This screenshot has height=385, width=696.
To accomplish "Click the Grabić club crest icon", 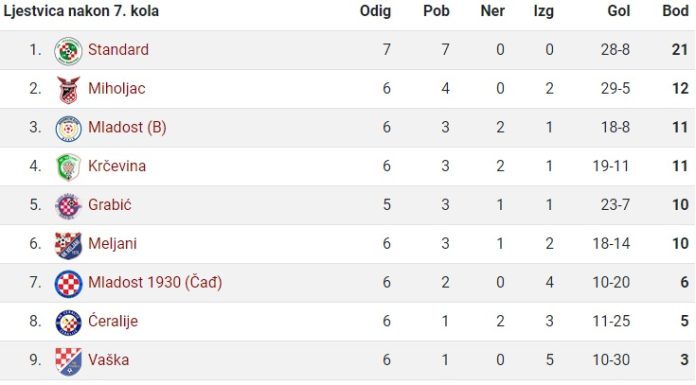I will tap(68, 206).
